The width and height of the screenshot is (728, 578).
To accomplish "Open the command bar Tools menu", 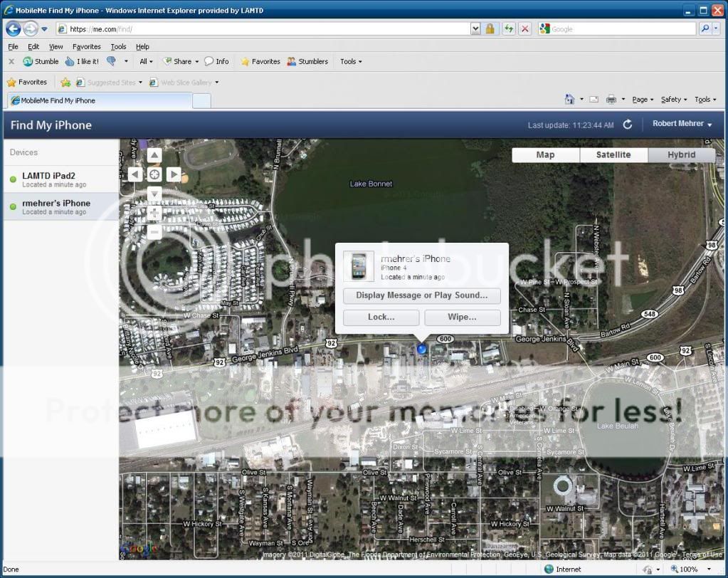I will tap(705, 100).
